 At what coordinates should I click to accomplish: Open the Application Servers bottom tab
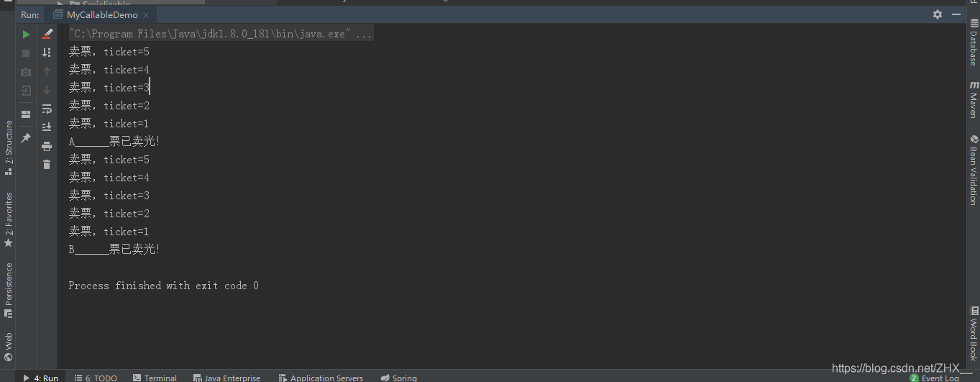pyautogui.click(x=321, y=378)
